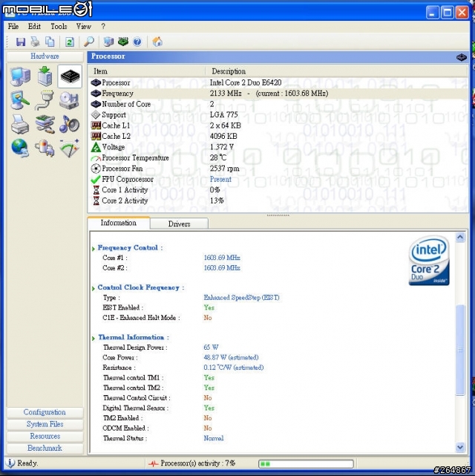Click Enhanced SpeedStep (EIST) value text
Image resolution: width=475 pixels, height=476 pixels.
[x=241, y=298]
